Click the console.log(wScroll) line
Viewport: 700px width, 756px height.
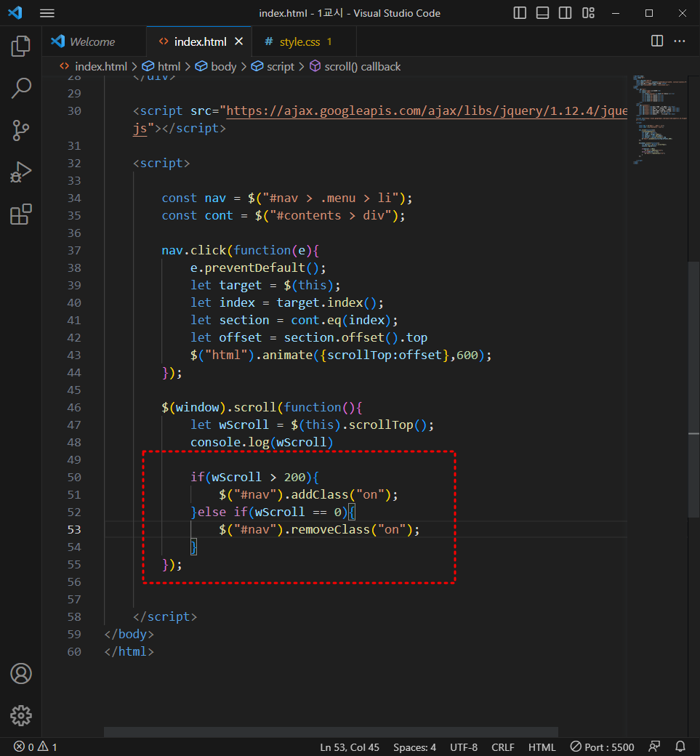pyautogui.click(x=261, y=442)
